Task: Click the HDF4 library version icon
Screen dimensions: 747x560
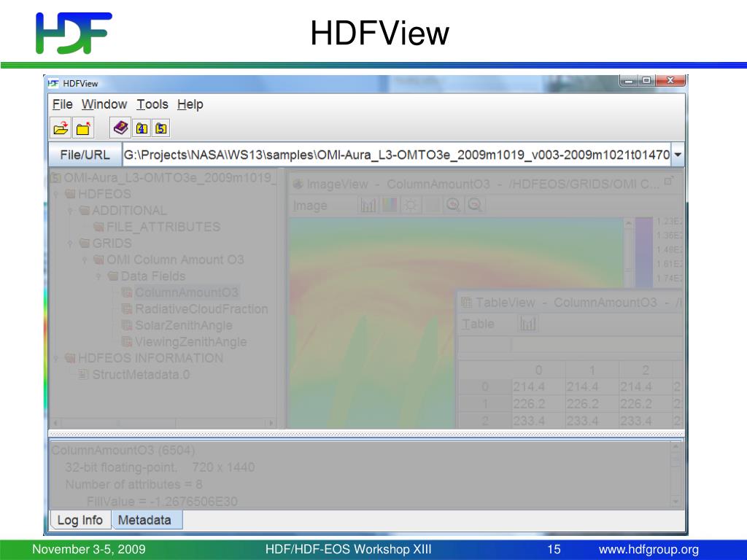Action: pyautogui.click(x=142, y=128)
